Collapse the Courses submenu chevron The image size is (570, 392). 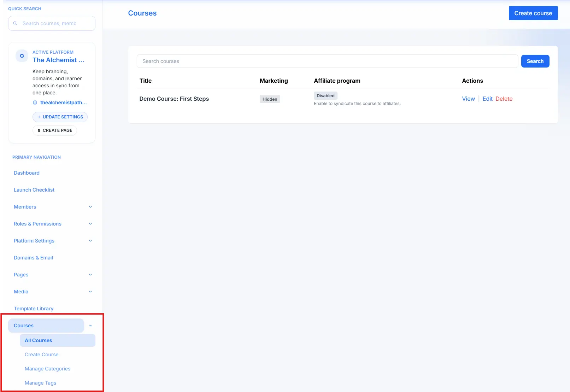[x=90, y=326]
